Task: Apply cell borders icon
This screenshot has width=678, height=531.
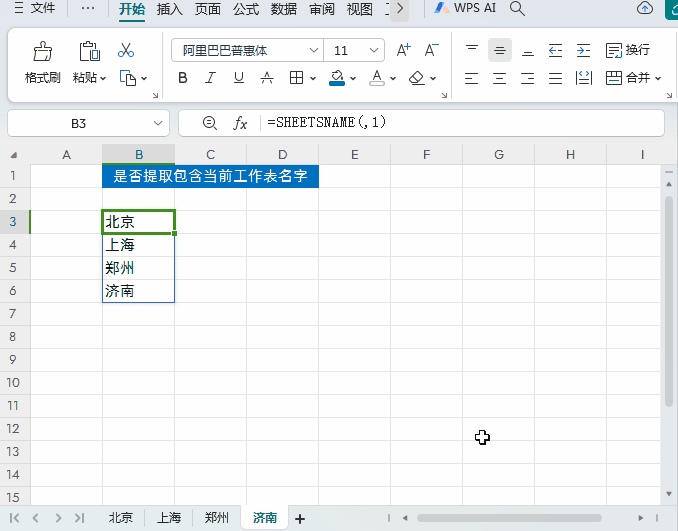Action: point(296,78)
